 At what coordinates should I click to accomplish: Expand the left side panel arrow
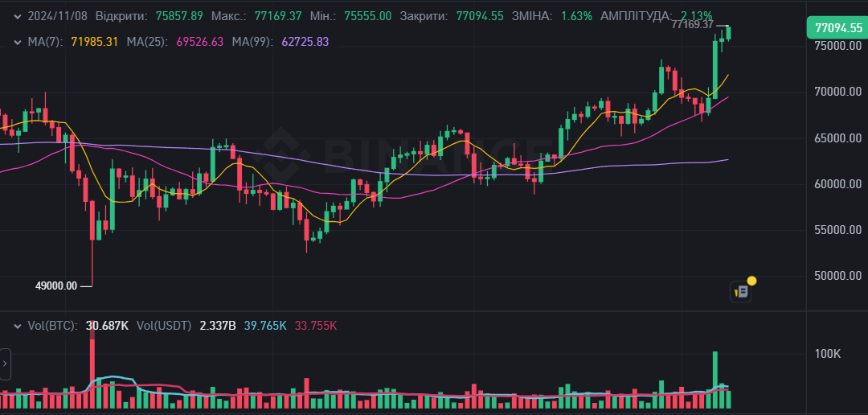point(5,364)
